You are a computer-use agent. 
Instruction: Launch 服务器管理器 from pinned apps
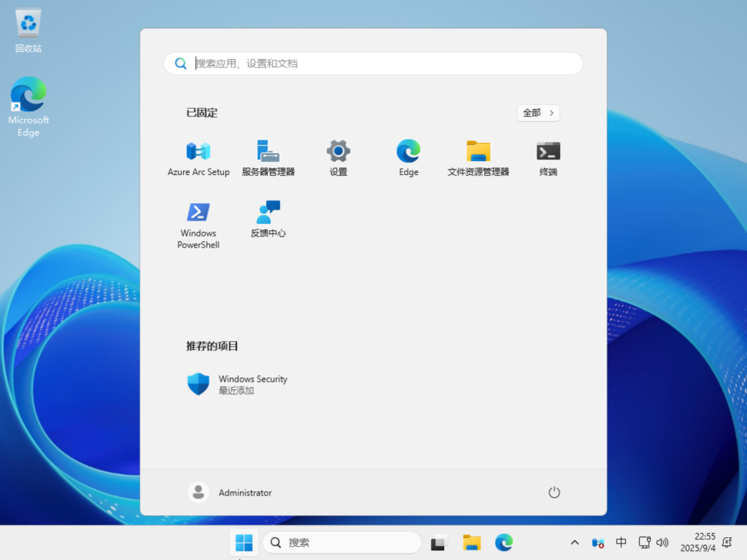[x=268, y=158]
